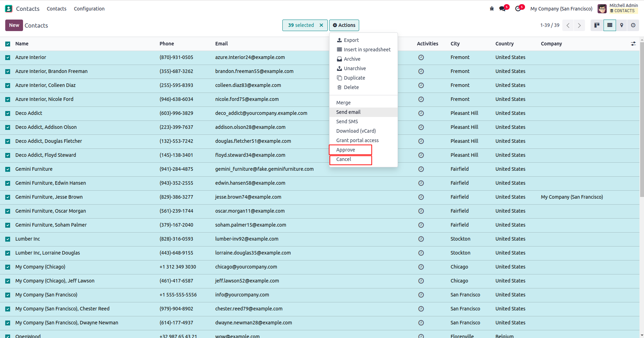Uncheck the Deco Addict row checkbox
The image size is (644, 338).
[x=8, y=113]
